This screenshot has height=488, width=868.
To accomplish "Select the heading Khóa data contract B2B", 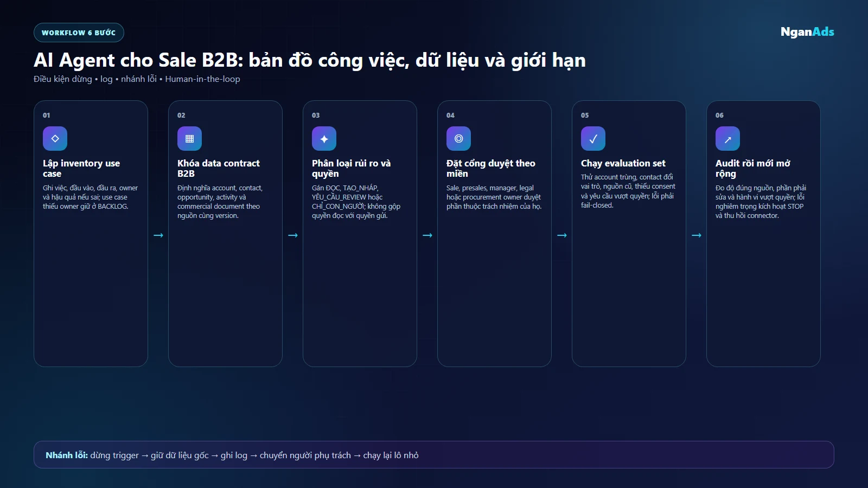I will (x=219, y=168).
